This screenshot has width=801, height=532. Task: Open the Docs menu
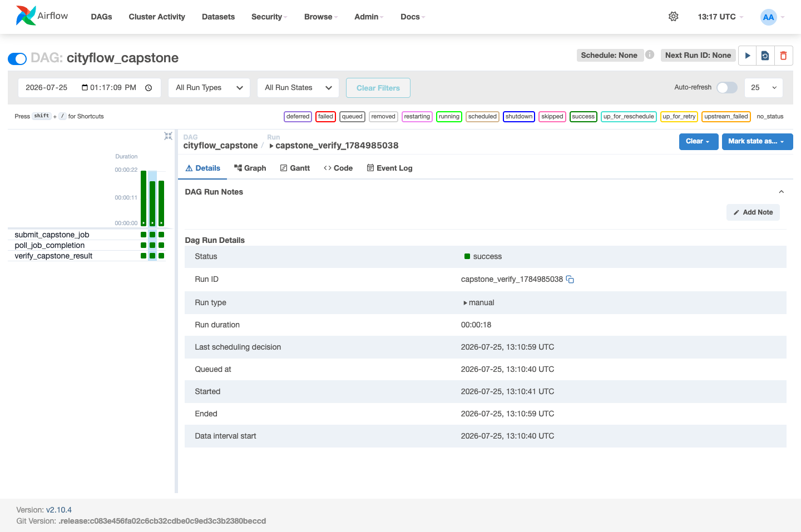(413, 17)
